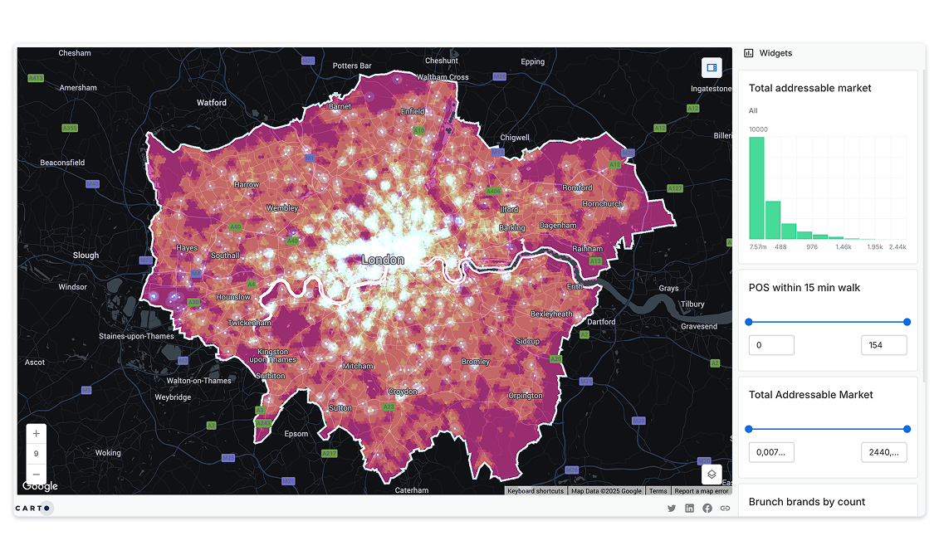The height and width of the screenshot is (560, 939).
Task: Click the Google logo on the map
Action: coord(40,485)
